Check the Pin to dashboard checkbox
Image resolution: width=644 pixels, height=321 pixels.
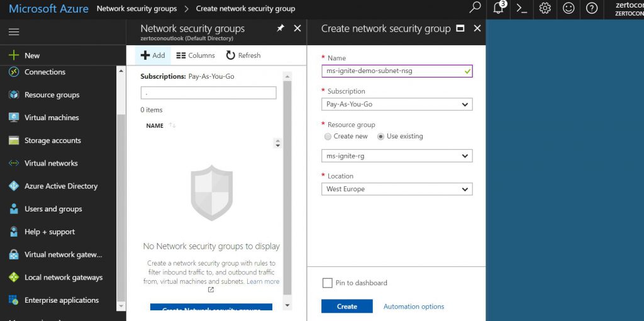point(327,283)
